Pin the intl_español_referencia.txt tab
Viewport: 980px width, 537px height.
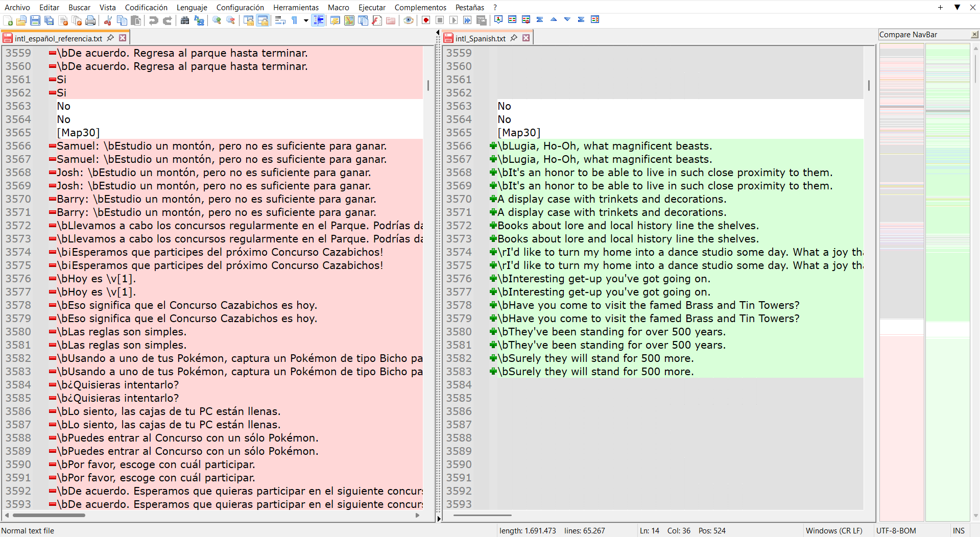(110, 38)
